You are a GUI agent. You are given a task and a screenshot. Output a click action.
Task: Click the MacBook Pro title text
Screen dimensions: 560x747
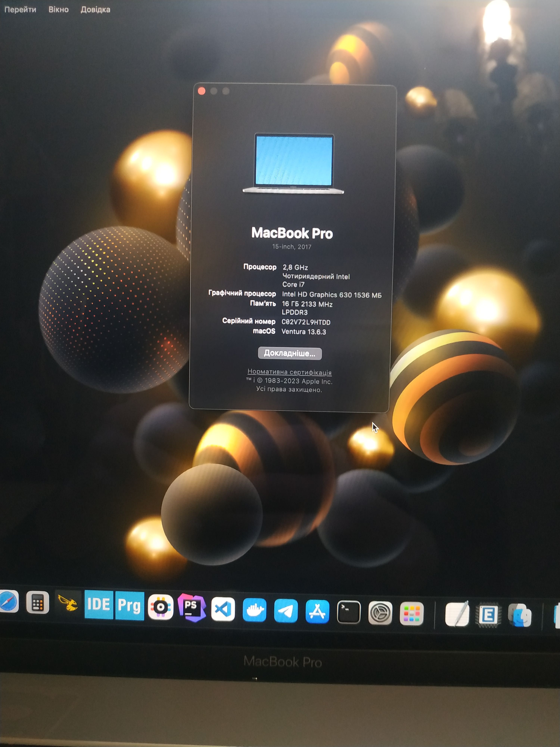[x=292, y=233]
